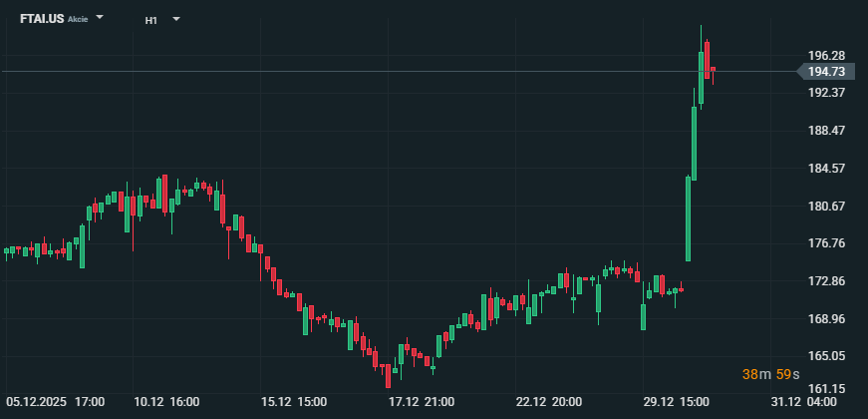Click the current price tag 194.73
The height and width of the screenshot is (419, 868).
tap(826, 72)
